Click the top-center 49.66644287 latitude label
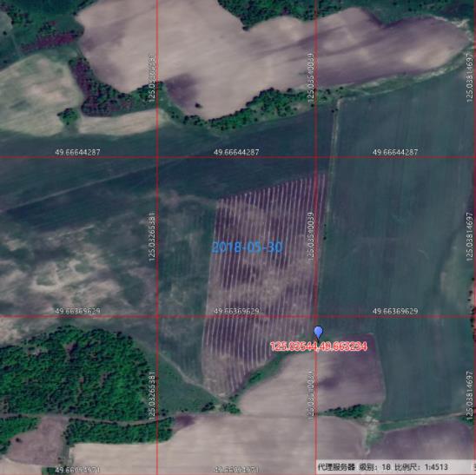Image resolution: width=476 pixels, height=475 pixels. [236, 152]
